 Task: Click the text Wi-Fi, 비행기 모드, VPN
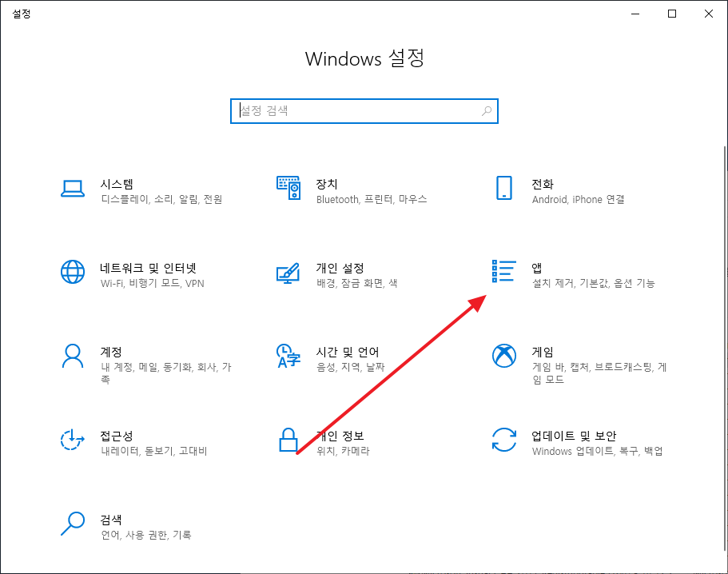153,283
